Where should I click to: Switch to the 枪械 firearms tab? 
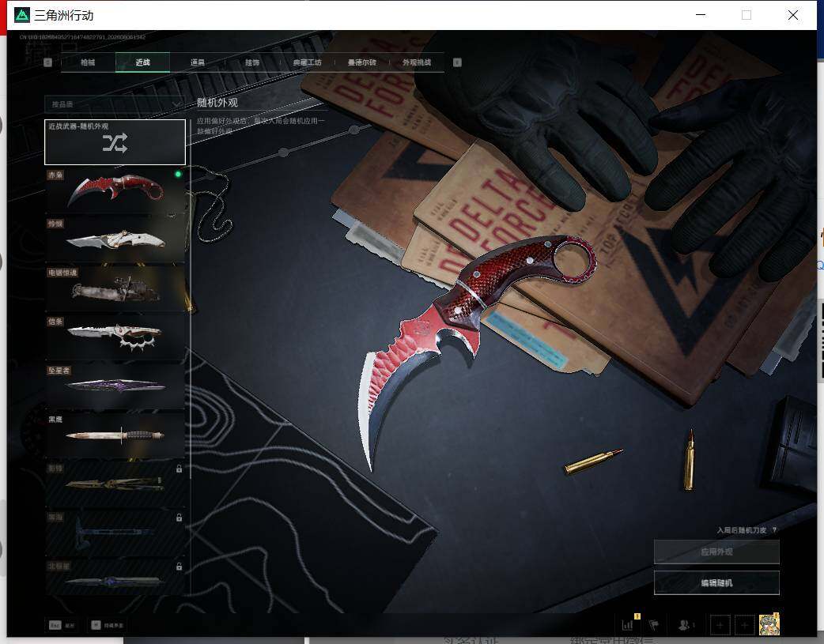click(88, 62)
